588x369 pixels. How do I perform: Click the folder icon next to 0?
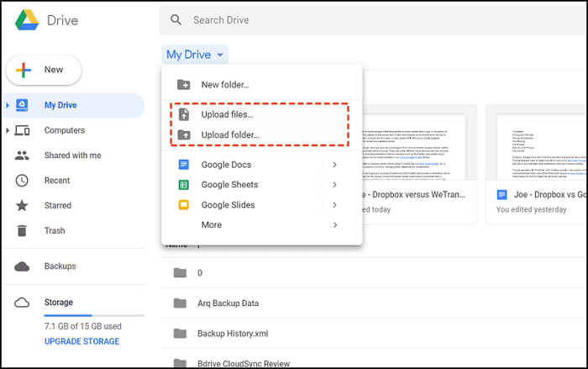[x=180, y=273]
